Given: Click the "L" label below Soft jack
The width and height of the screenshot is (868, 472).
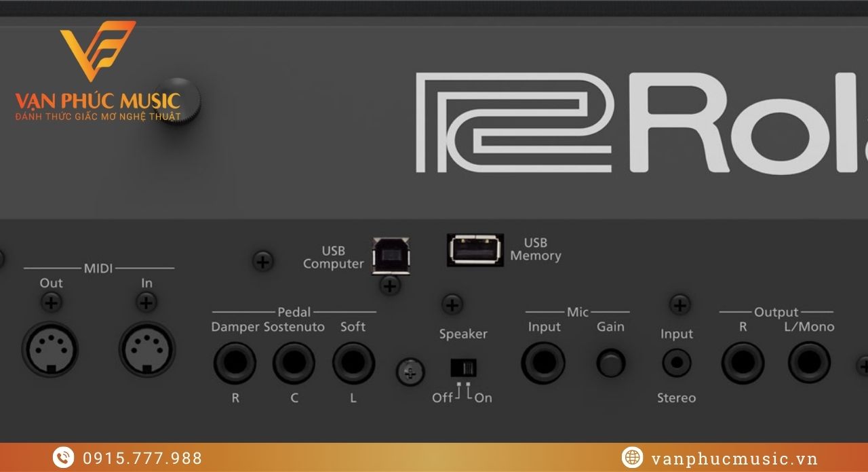Looking at the screenshot, I should point(353,398).
